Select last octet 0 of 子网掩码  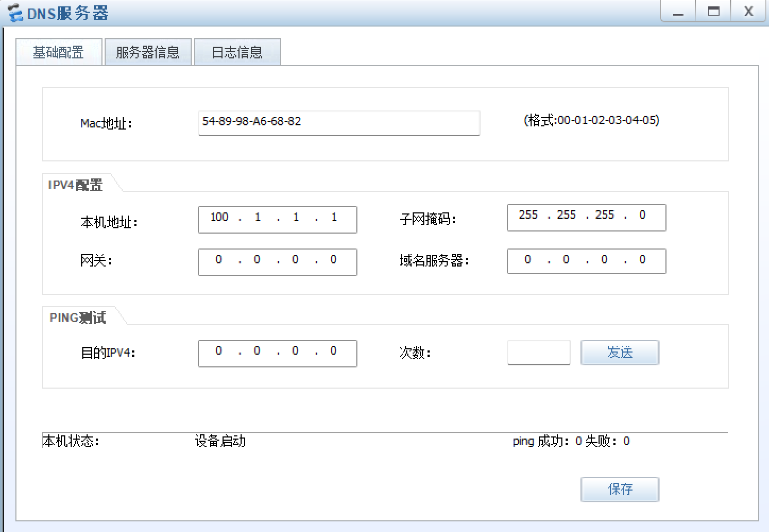click(x=642, y=215)
